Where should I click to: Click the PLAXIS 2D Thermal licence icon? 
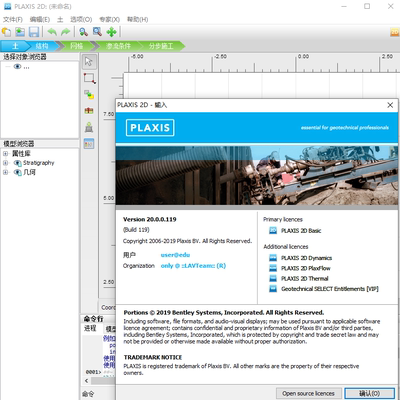coord(273,278)
